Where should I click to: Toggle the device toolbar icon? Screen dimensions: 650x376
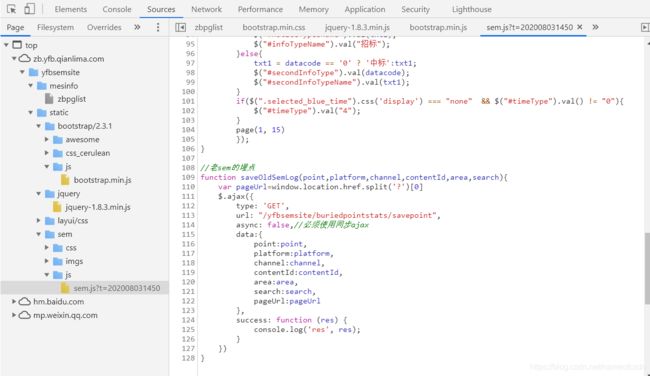[29, 9]
